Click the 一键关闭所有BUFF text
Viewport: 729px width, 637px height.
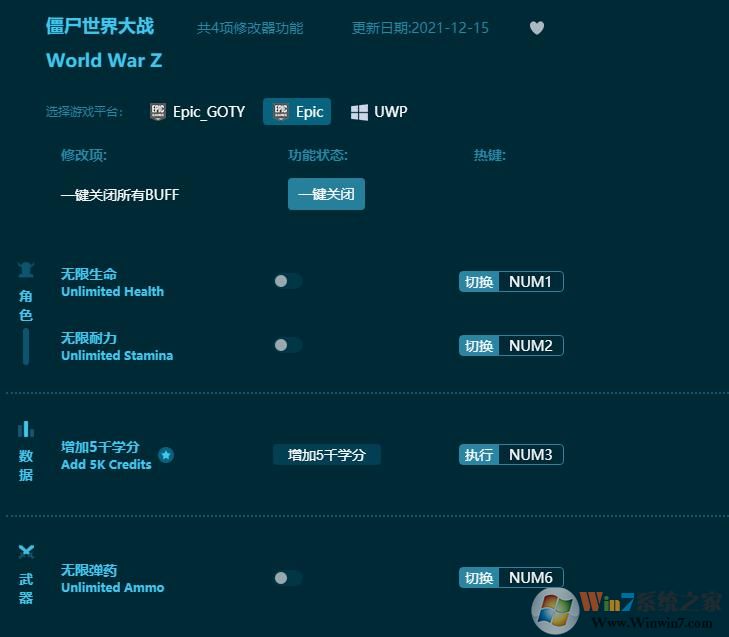pyautogui.click(x=120, y=194)
